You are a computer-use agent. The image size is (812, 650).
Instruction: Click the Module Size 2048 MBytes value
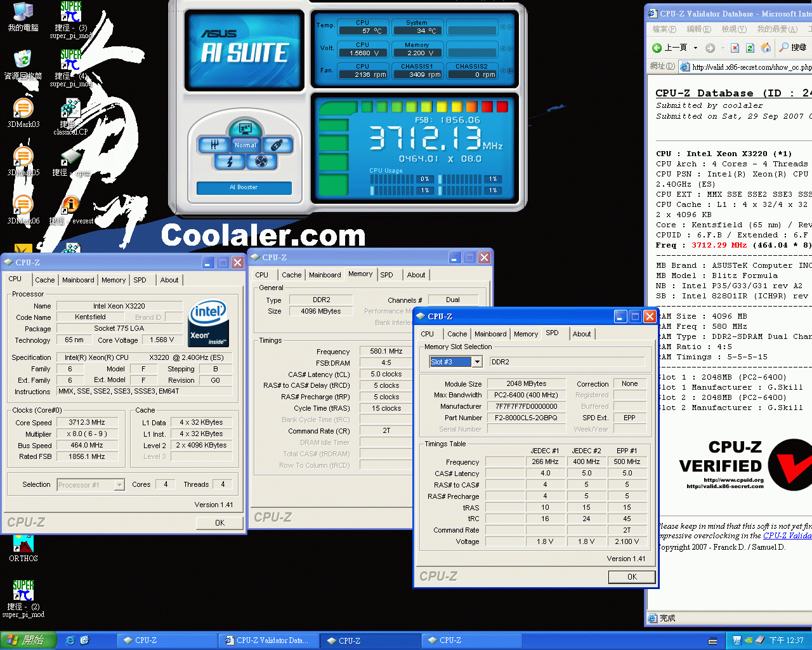click(x=526, y=383)
